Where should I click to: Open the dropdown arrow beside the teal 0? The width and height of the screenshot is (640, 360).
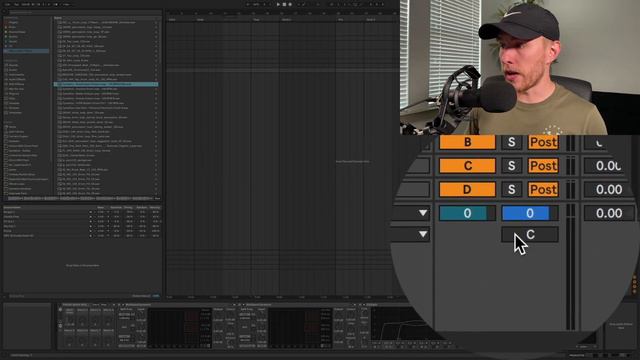(x=423, y=213)
